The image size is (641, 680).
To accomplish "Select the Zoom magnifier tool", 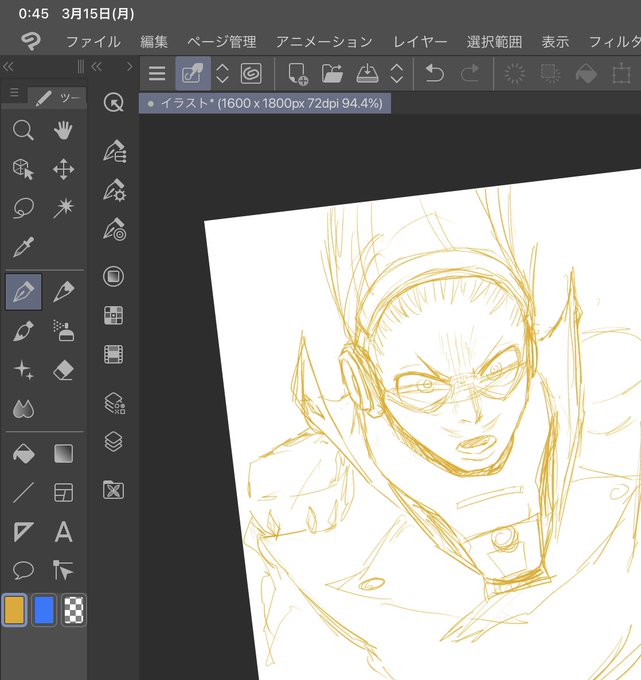I will pos(23,131).
